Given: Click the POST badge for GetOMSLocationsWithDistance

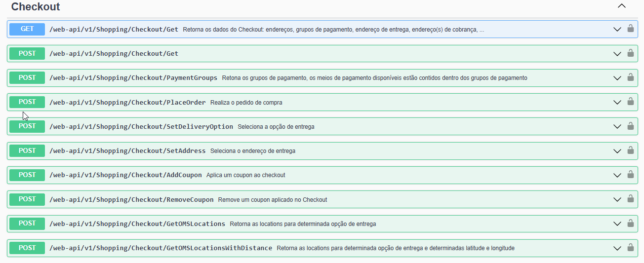Looking at the screenshot, I should pos(27,248).
